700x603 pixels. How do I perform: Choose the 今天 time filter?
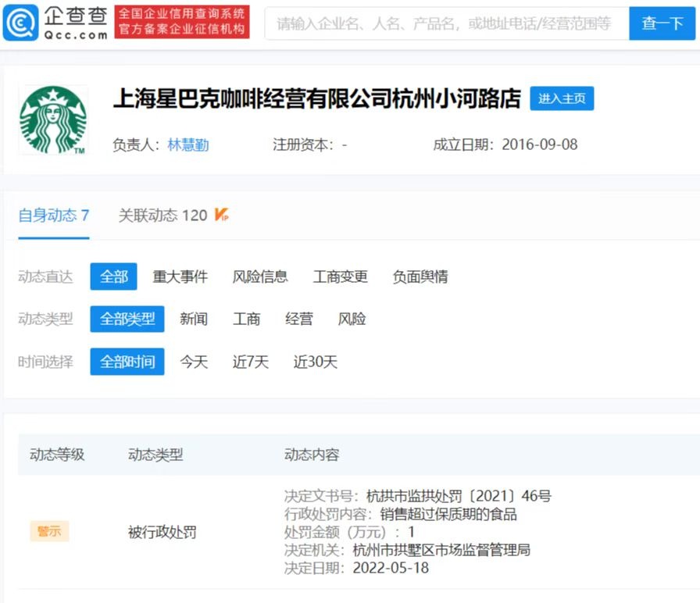(x=194, y=362)
